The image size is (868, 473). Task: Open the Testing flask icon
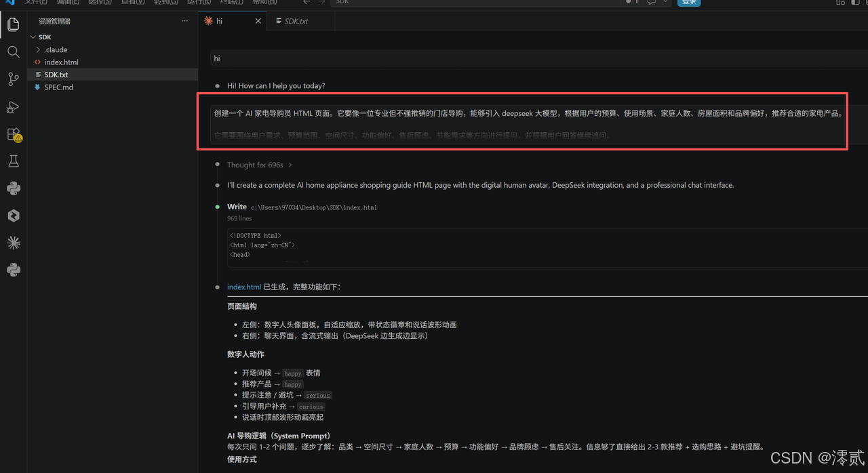click(14, 161)
